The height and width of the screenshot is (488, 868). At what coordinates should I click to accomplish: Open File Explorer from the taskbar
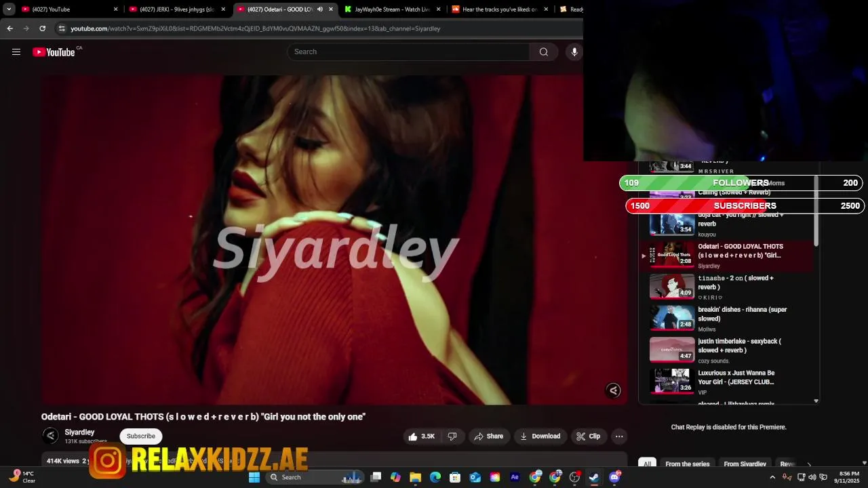point(415,477)
